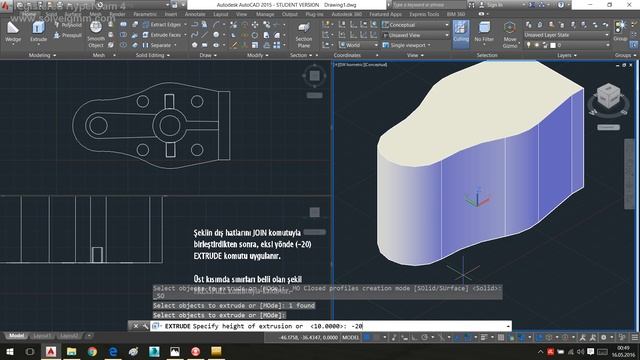Image resolution: width=640 pixels, height=360 pixels.
Task: Close the command line with X
Action: pos(136,326)
